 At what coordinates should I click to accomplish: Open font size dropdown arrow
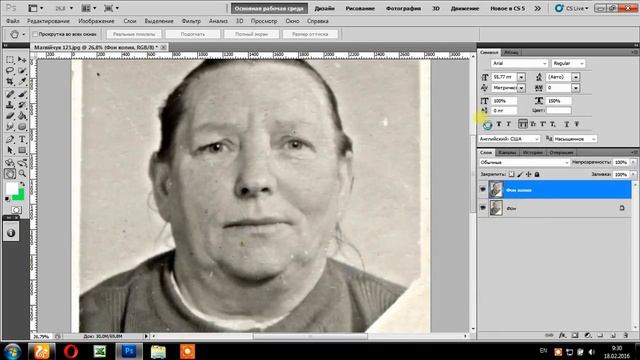pos(521,77)
